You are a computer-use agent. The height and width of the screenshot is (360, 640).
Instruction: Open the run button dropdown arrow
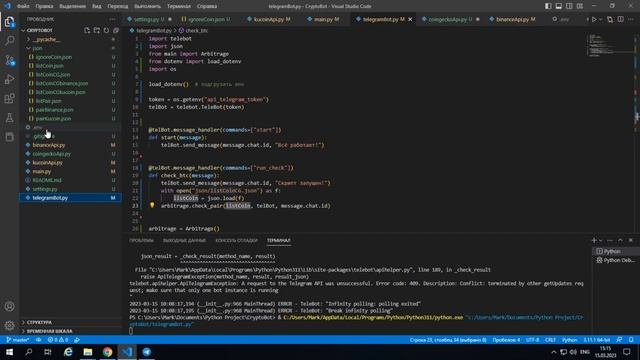[x=600, y=19]
